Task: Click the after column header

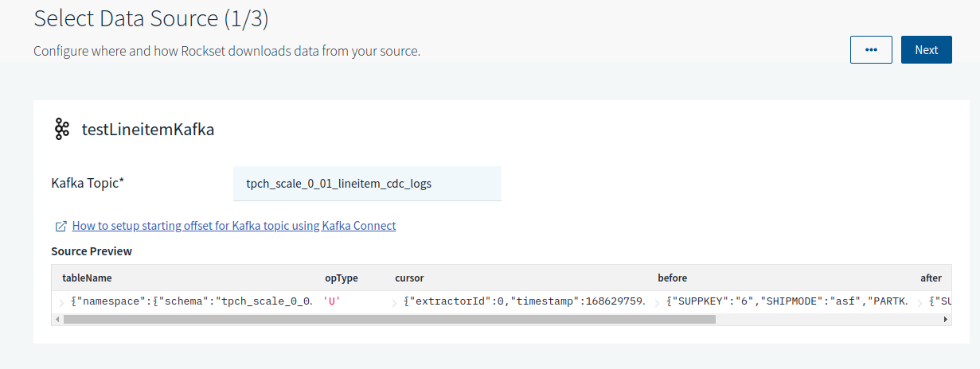Action: [x=931, y=278]
